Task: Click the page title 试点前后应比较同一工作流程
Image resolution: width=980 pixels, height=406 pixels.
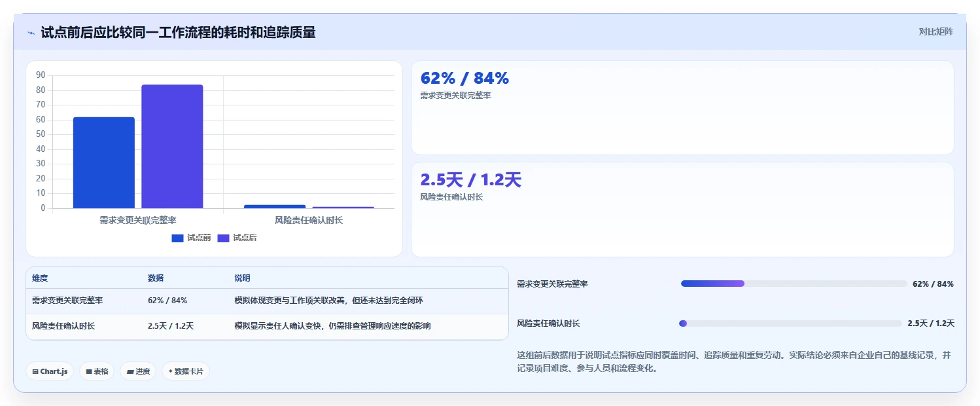Action: pos(178,32)
